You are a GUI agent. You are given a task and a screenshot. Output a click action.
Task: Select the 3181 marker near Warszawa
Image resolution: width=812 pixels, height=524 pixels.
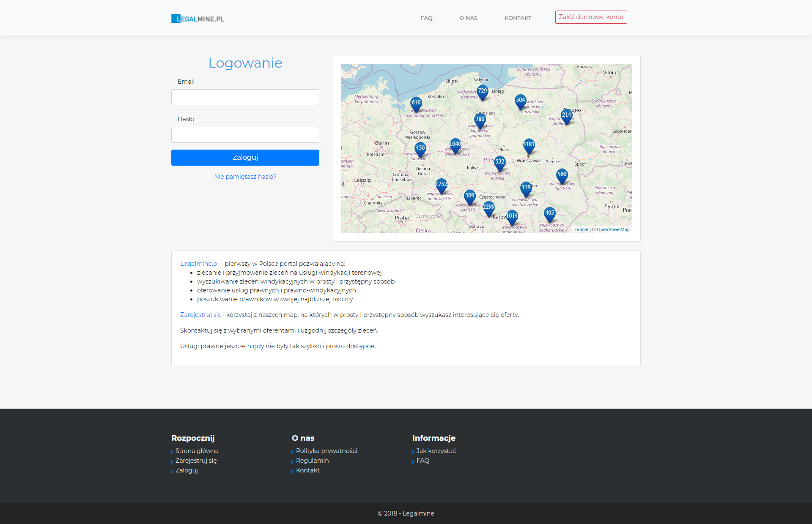[529, 145]
